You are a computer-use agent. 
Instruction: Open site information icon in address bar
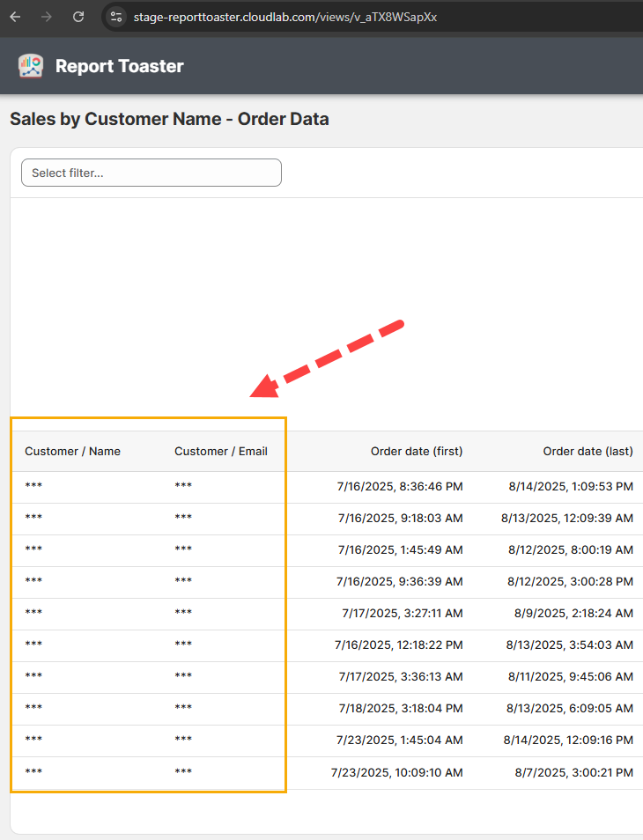point(116,17)
